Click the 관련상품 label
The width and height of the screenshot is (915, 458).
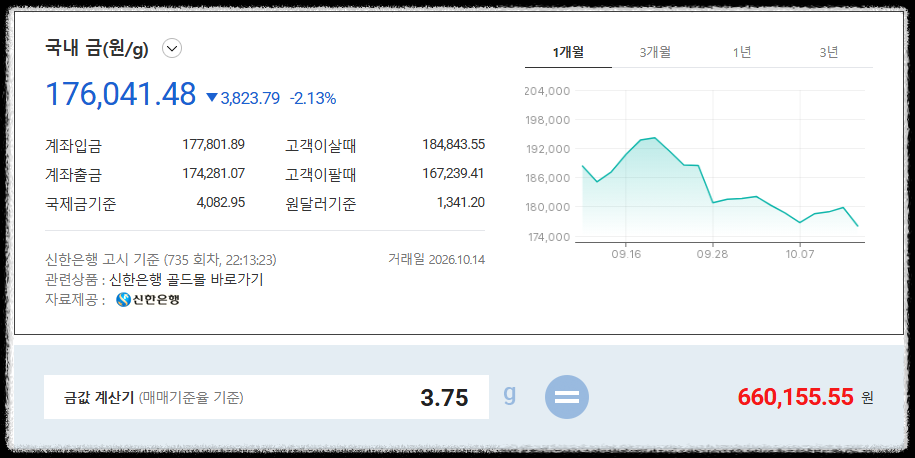click(75, 279)
